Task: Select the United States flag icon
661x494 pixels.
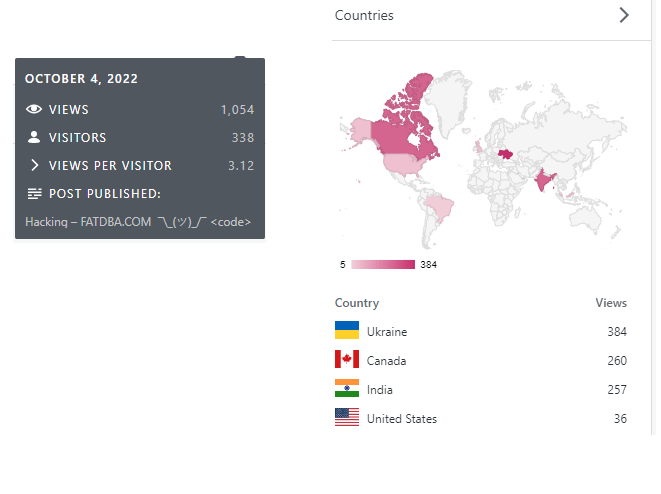Action: 347,418
